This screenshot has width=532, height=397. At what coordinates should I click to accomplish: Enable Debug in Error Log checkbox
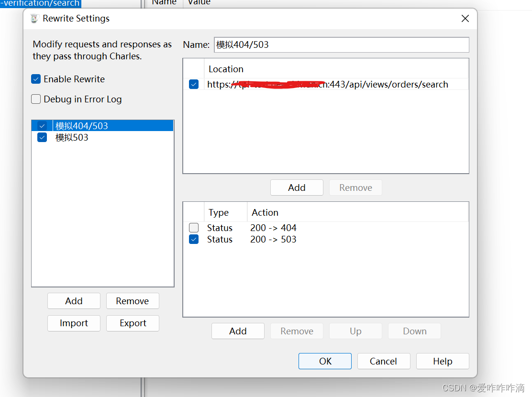(35, 99)
